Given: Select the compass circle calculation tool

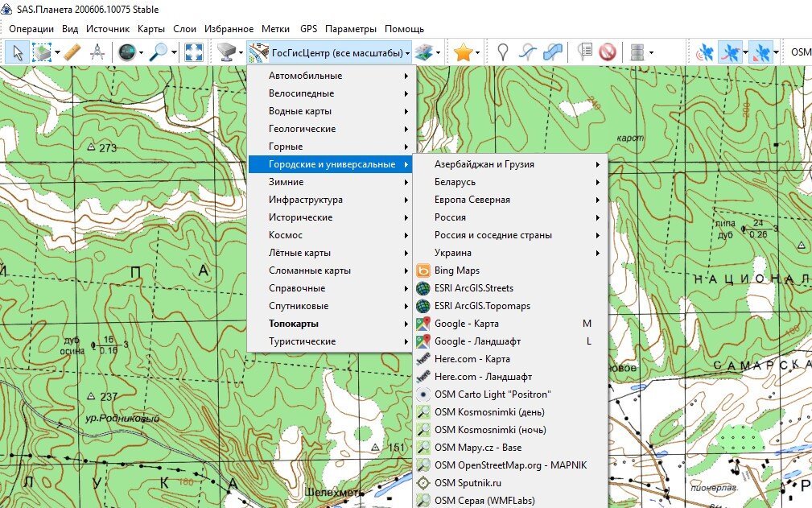Looking at the screenshot, I should point(97,52).
